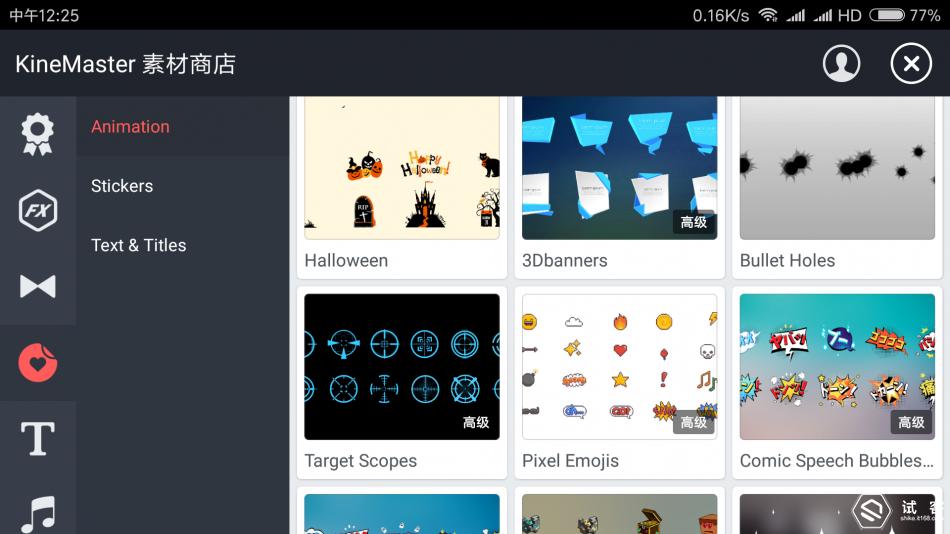The width and height of the screenshot is (950, 534).
Task: Open the Halloween asset pack thumbnail
Action: (x=402, y=168)
